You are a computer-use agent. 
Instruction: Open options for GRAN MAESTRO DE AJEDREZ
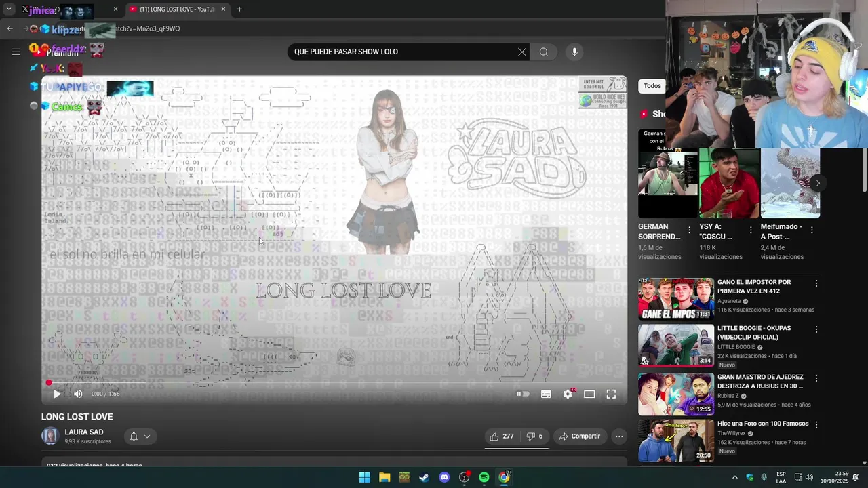point(816,378)
